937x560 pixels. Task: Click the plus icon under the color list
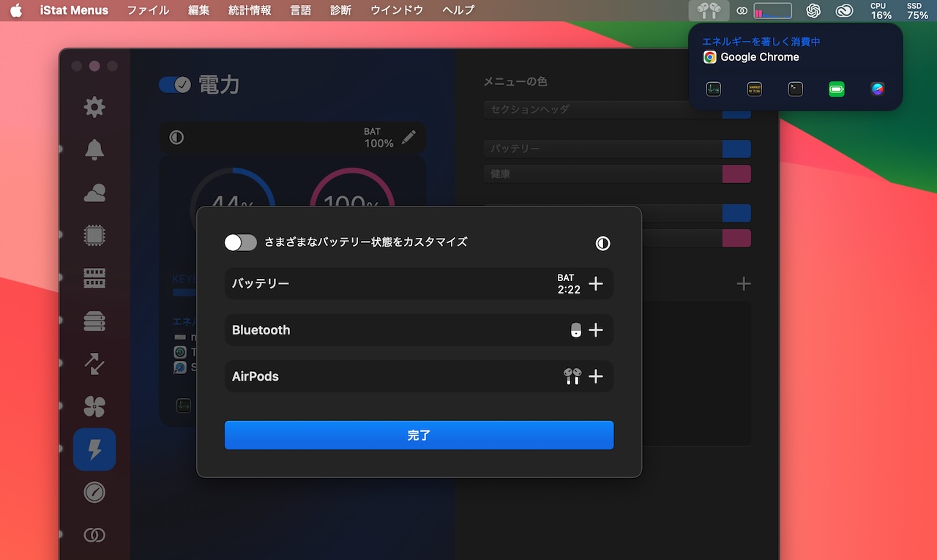point(743,283)
